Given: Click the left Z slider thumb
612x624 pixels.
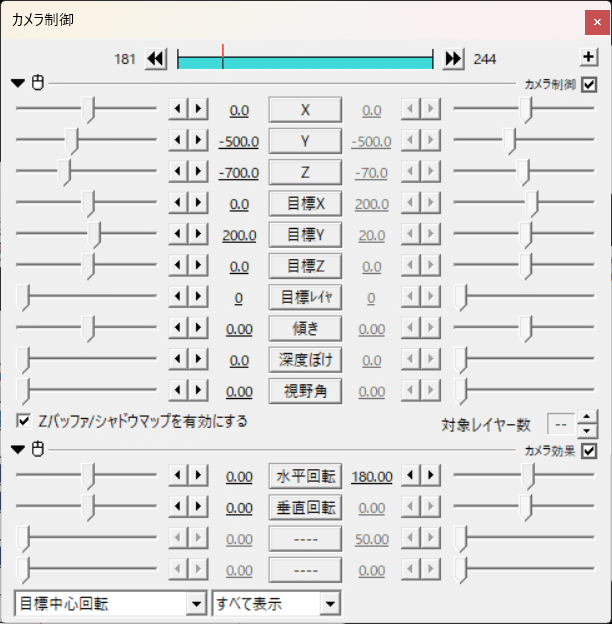Looking at the screenshot, I should click(64, 172).
